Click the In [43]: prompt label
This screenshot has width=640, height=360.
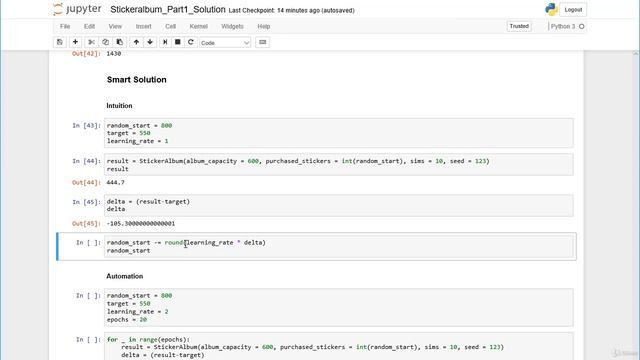point(86,126)
